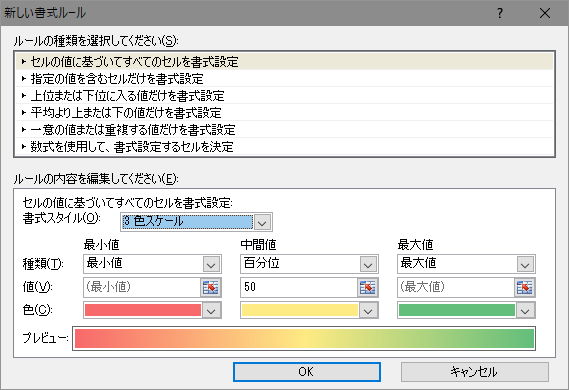Screen dimensions: 569x390
Task: Select rule 平均より上または下の値だけを書式設定
Action: pyautogui.click(x=284, y=112)
